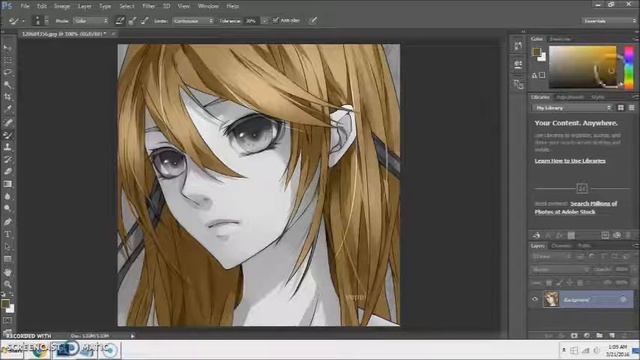The width and height of the screenshot is (640, 360).
Task: Open the Essentials workspace switcher
Action: (x=609, y=20)
